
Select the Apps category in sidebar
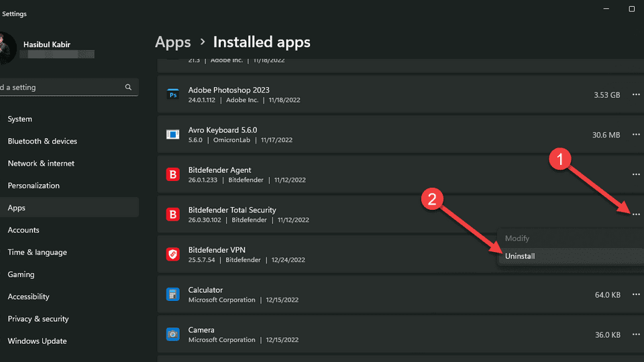(x=69, y=208)
